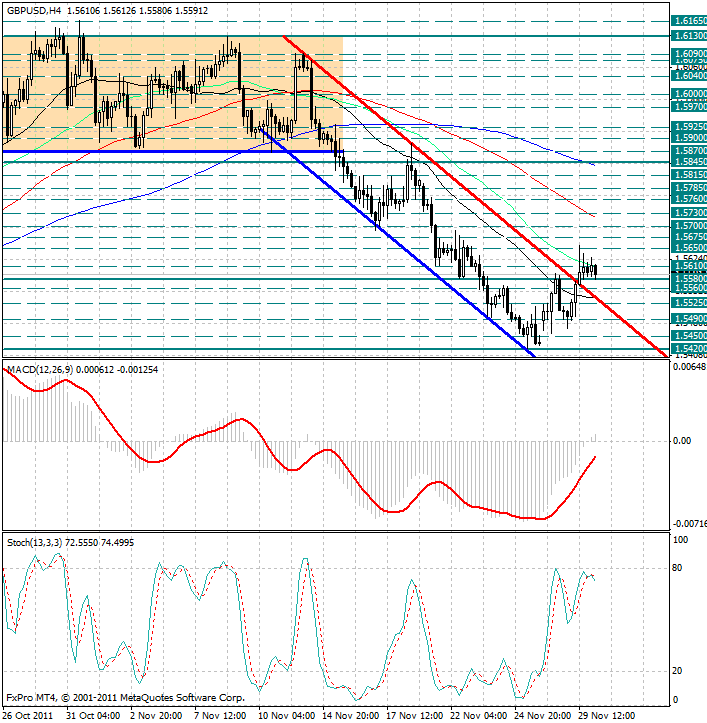The width and height of the screenshot is (707, 723).
Task: Click the 1.5700 price level label
Action: pos(689,226)
